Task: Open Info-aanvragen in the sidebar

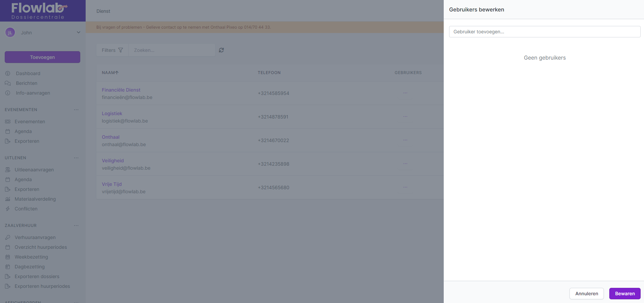Action: point(33,93)
